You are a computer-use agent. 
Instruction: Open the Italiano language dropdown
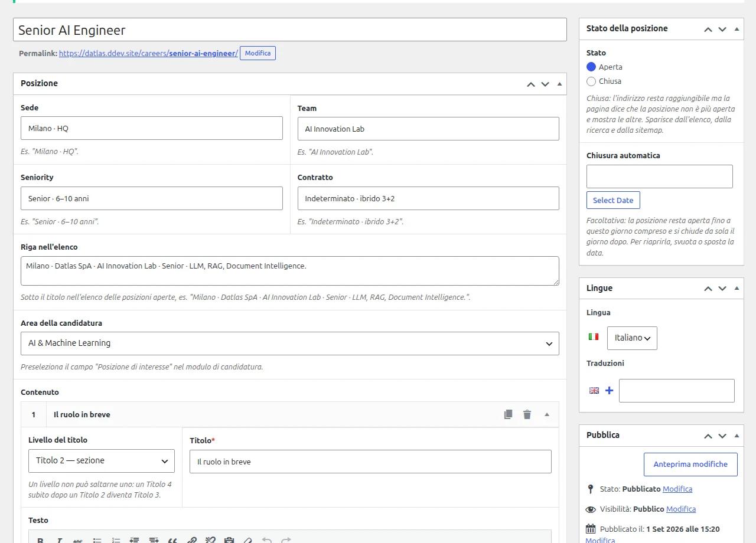[x=632, y=338]
